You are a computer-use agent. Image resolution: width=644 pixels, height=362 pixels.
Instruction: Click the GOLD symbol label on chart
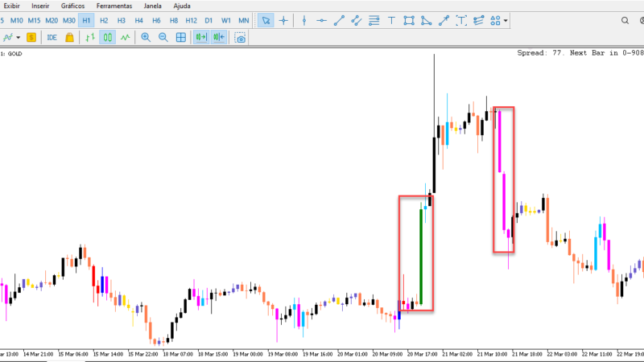coord(14,54)
